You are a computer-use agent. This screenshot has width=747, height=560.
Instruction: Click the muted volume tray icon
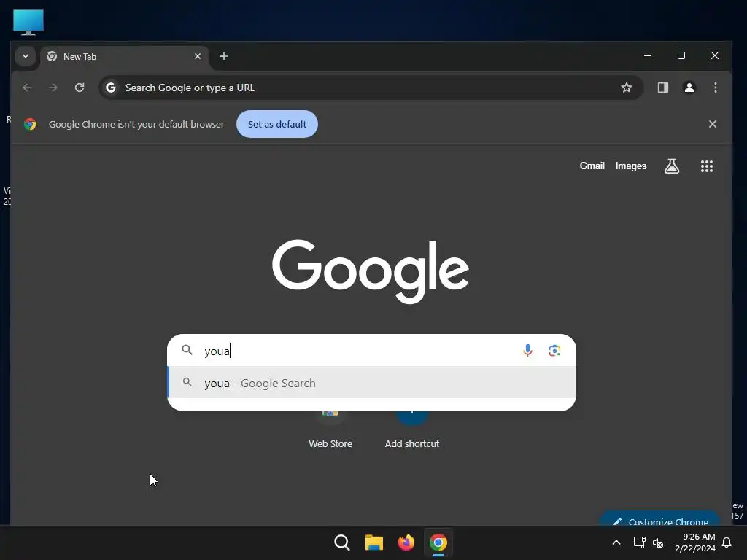tap(658, 542)
